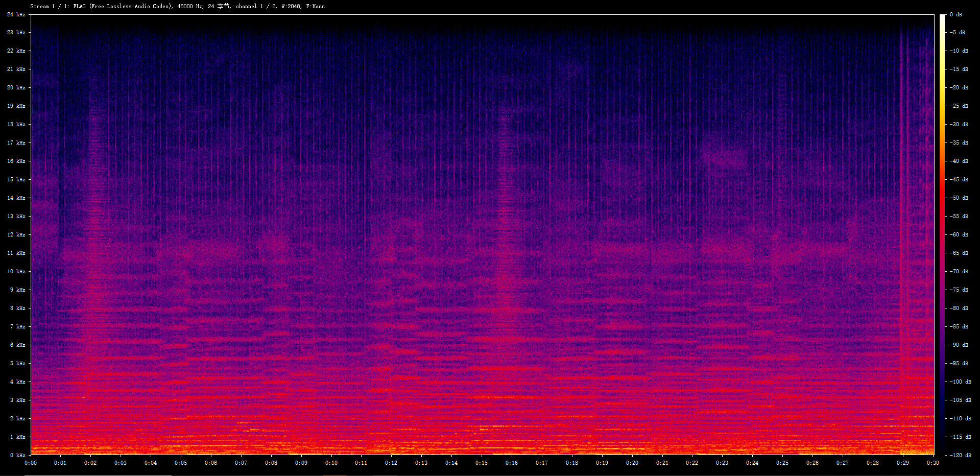Image resolution: width=980 pixels, height=476 pixels.
Task: Click the "9 kHz" axis label
Action: pyautogui.click(x=17, y=290)
